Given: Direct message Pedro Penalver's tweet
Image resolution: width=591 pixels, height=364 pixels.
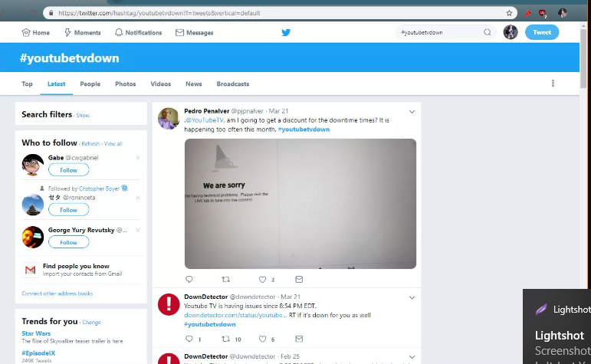Looking at the screenshot, I should click(299, 279).
